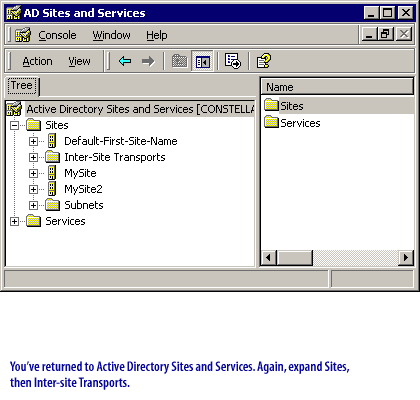The height and width of the screenshot is (400, 420).
Task: Click the MySite2 building icon
Action: coord(52,189)
